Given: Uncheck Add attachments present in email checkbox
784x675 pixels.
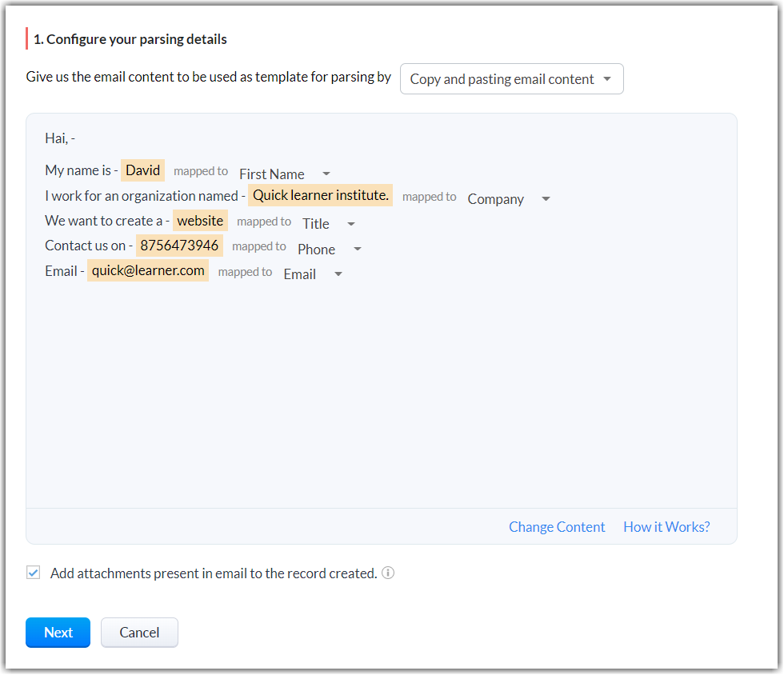Looking at the screenshot, I should click(33, 573).
